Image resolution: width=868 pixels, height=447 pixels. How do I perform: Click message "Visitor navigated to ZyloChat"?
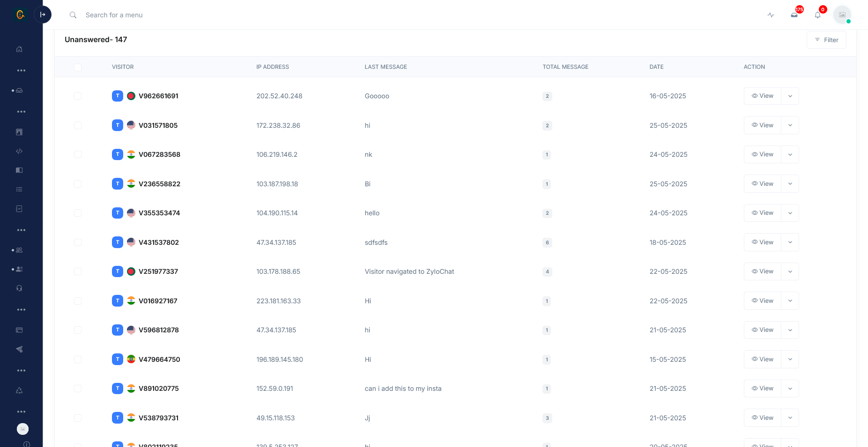409,271
